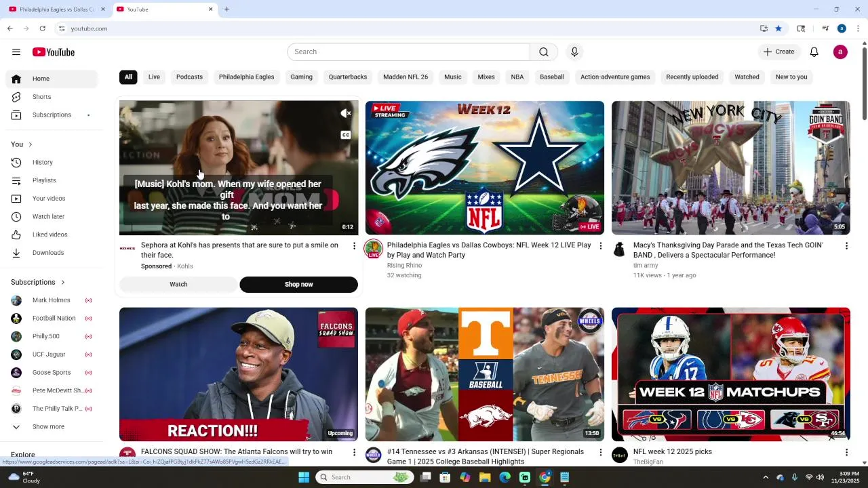Open the Eagles vs Cowboys live thumbnail
Viewport: 868px width, 488px height.
pos(485,168)
